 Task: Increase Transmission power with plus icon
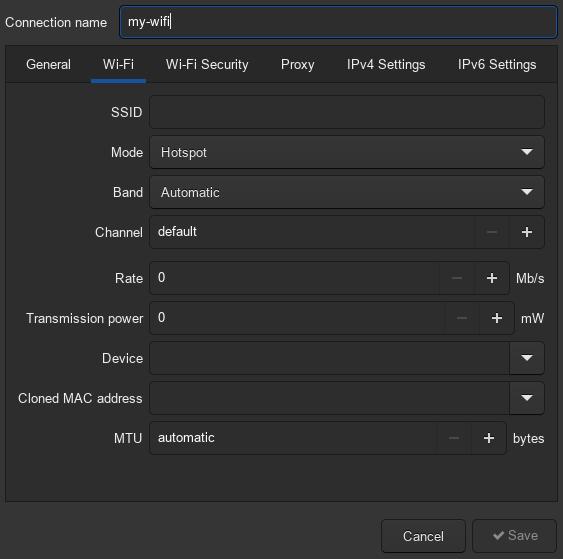[497, 318]
